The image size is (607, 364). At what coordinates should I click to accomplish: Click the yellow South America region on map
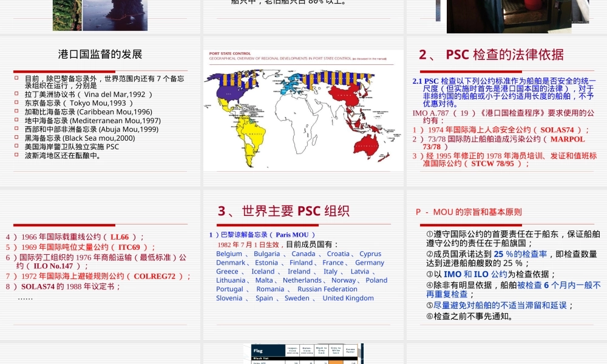(251, 140)
